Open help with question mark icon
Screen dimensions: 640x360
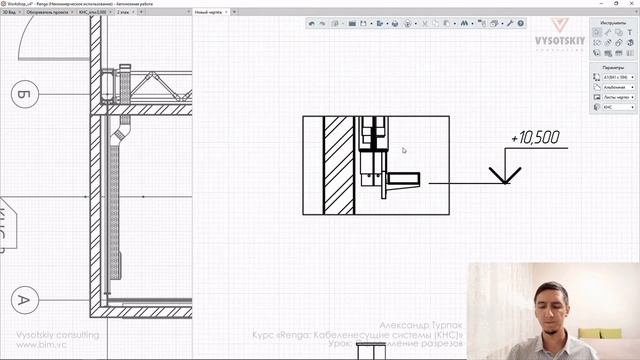coord(521,24)
